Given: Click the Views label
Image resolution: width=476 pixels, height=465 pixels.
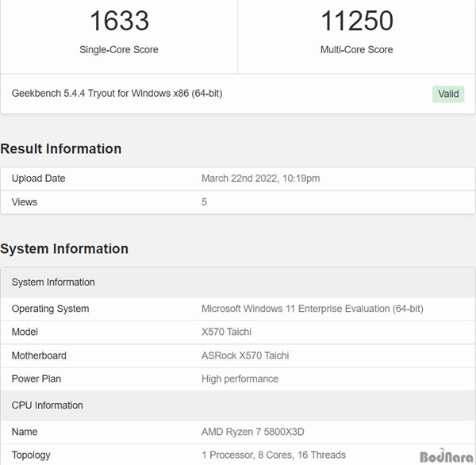Looking at the screenshot, I should pyautogui.click(x=25, y=202).
